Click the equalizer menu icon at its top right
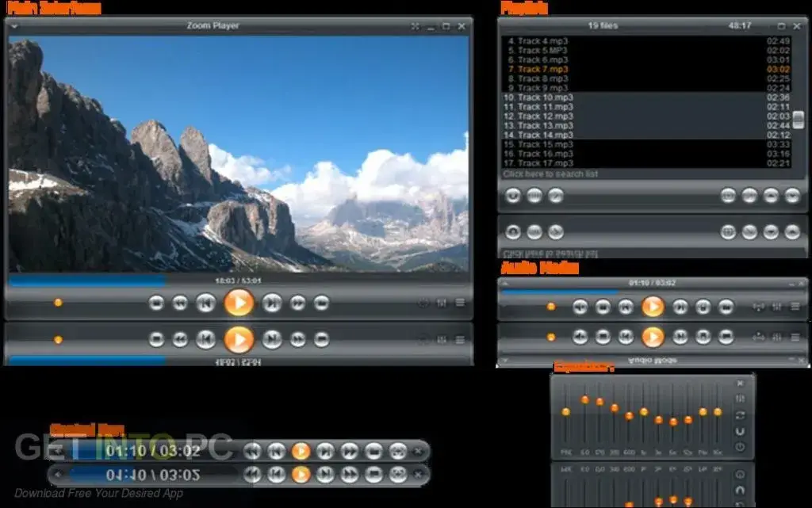Image resolution: width=812 pixels, height=508 pixels. 741,397
